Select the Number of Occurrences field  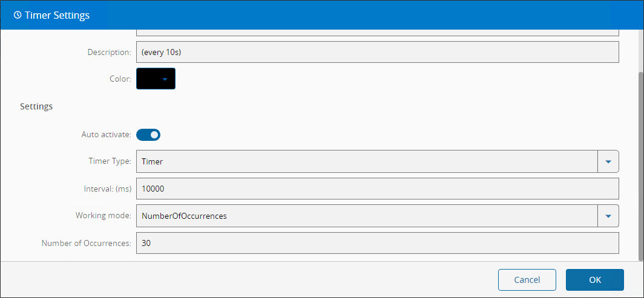377,243
